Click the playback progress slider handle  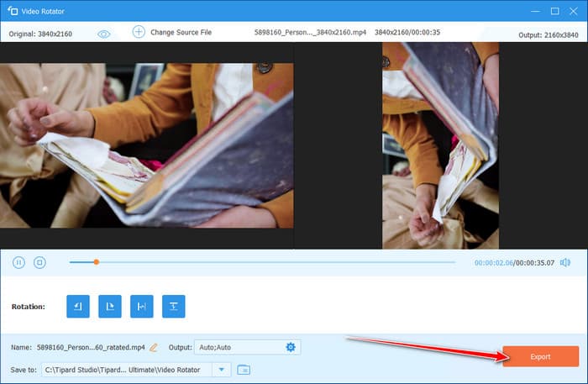click(97, 262)
